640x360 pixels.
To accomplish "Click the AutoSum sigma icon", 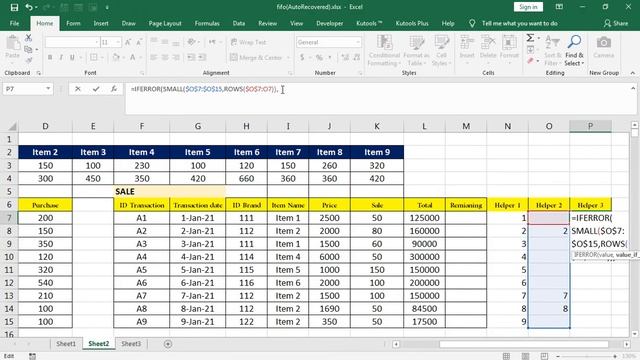I will tap(530, 38).
